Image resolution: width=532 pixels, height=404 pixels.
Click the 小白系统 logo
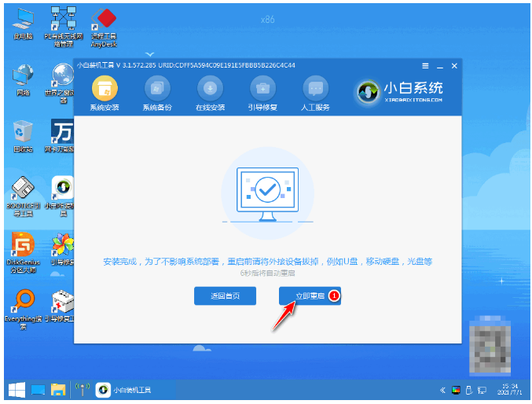399,92
